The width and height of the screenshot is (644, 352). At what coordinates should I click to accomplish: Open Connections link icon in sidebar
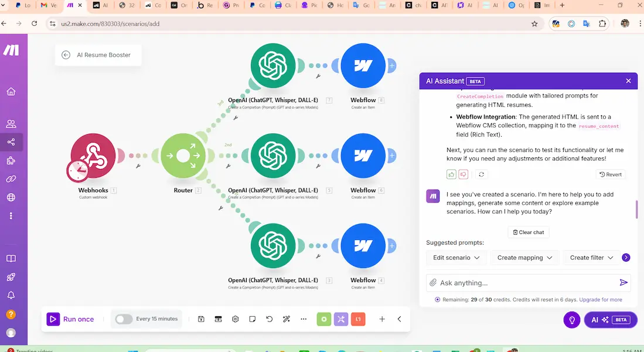pyautogui.click(x=11, y=178)
